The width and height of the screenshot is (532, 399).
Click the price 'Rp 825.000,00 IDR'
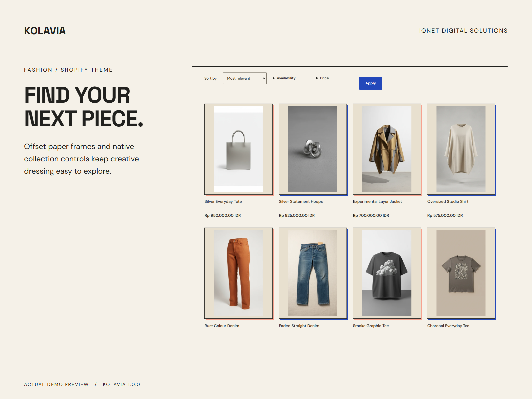pyautogui.click(x=297, y=215)
